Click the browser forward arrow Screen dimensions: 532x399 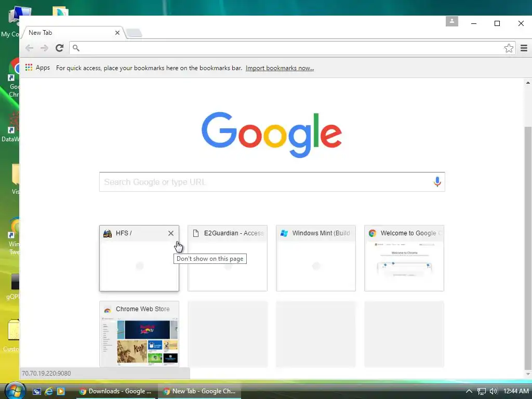click(45, 48)
